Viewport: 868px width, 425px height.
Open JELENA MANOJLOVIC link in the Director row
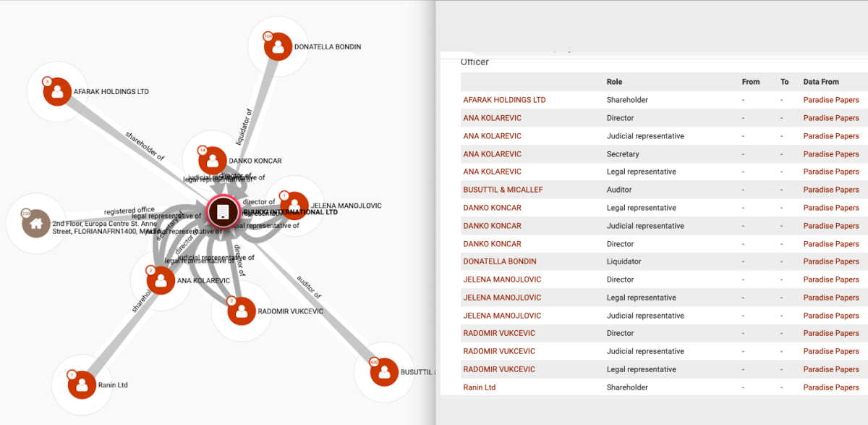pos(502,279)
